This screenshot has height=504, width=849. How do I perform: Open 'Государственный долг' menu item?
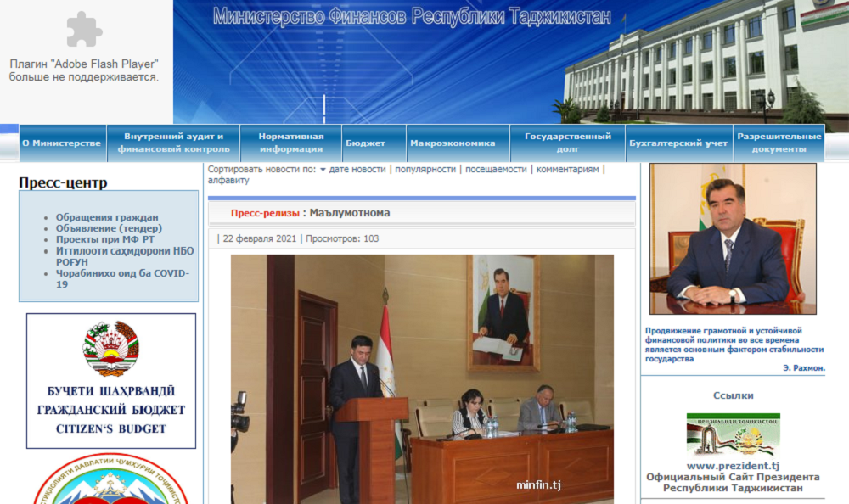pyautogui.click(x=568, y=143)
